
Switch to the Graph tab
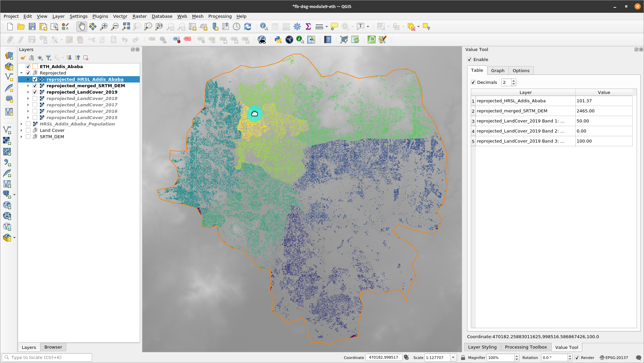(498, 70)
